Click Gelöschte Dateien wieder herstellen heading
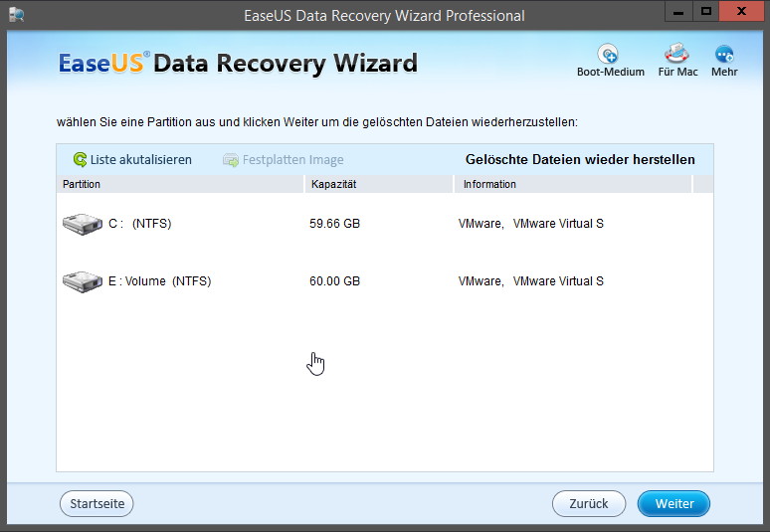 coord(580,159)
